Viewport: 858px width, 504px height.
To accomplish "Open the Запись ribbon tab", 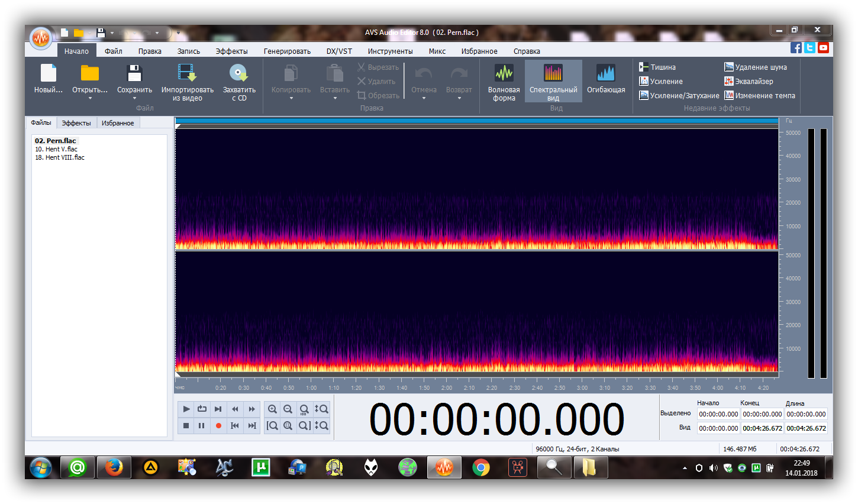I will 189,51.
